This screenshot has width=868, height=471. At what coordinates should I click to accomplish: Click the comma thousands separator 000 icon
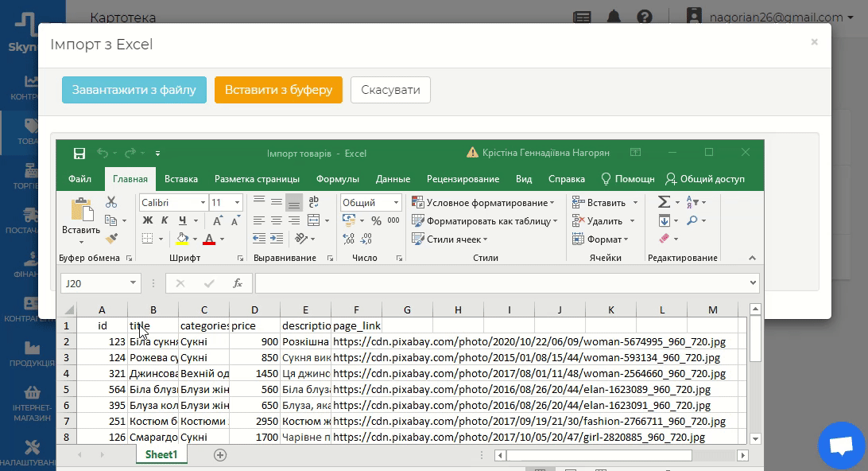click(393, 220)
